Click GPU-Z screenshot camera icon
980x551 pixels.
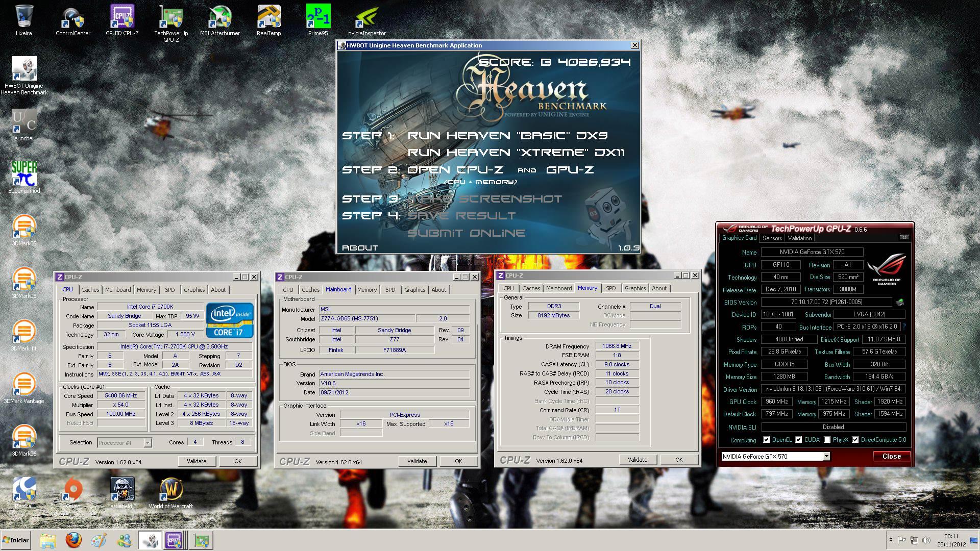pyautogui.click(x=904, y=237)
